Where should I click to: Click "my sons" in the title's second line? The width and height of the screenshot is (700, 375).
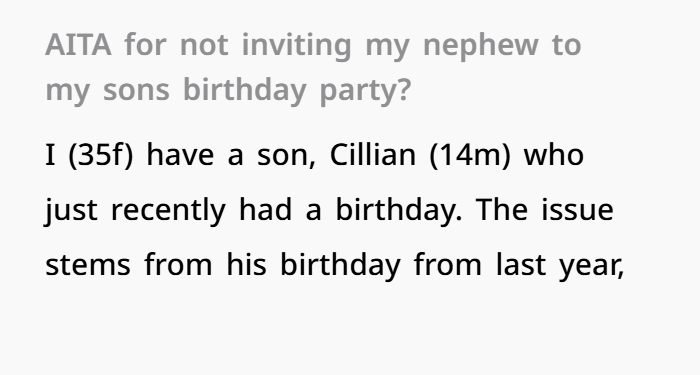tap(108, 92)
